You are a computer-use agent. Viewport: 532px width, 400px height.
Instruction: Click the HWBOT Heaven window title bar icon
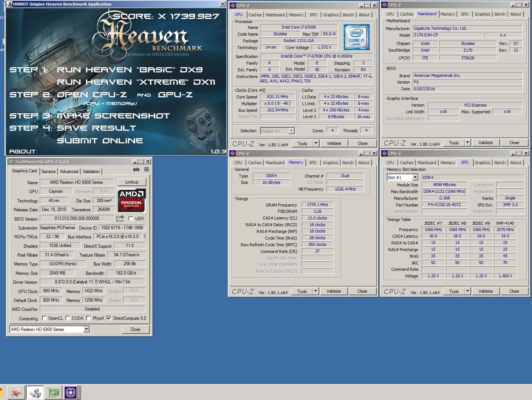pyautogui.click(x=9, y=4)
